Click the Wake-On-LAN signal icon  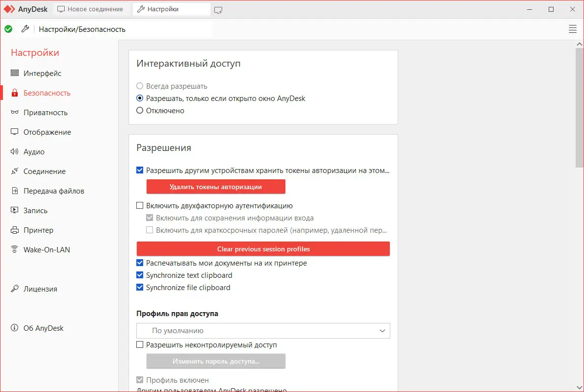(x=15, y=249)
